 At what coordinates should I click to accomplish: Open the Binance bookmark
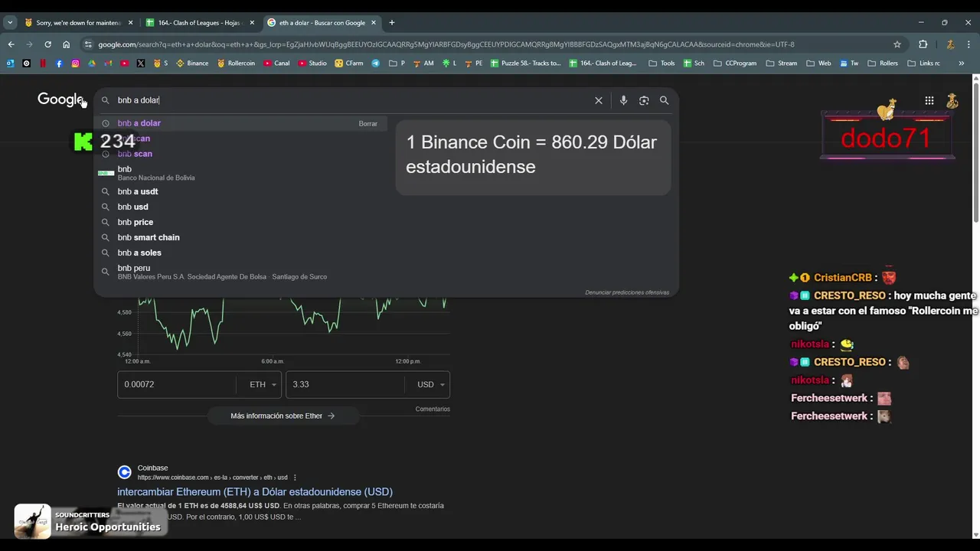[192, 64]
